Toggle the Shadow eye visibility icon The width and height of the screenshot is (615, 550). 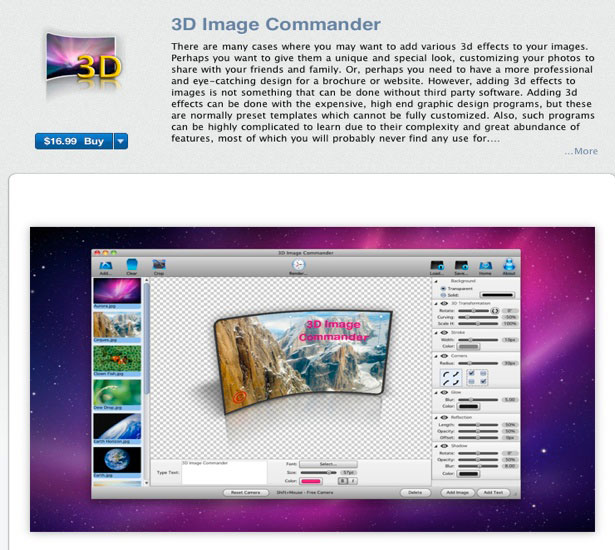tap(444, 446)
